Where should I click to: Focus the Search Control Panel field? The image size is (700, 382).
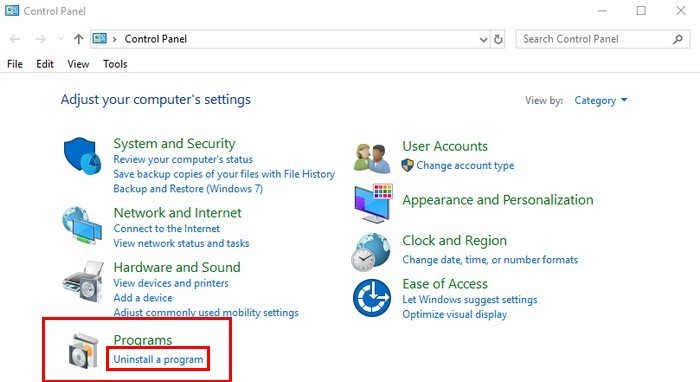pyautogui.click(x=596, y=39)
